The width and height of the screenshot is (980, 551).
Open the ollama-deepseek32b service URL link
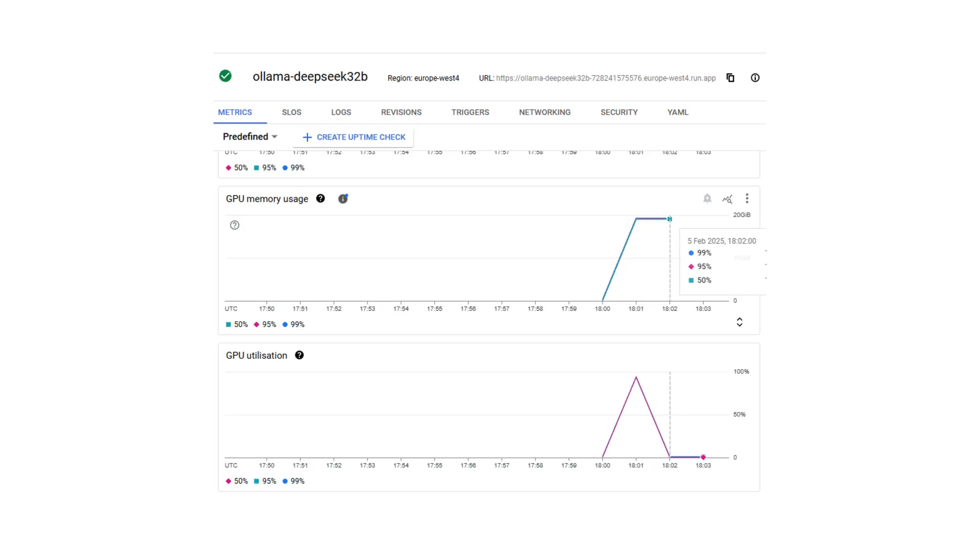[606, 78]
